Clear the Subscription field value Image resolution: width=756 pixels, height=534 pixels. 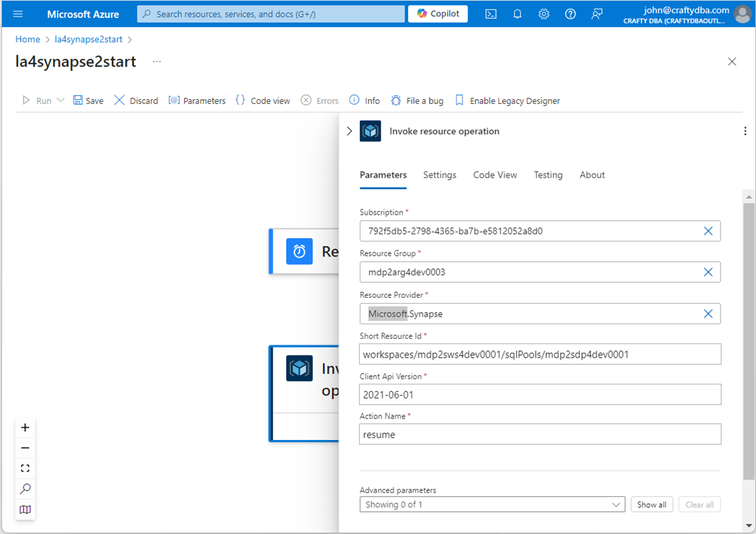click(708, 231)
